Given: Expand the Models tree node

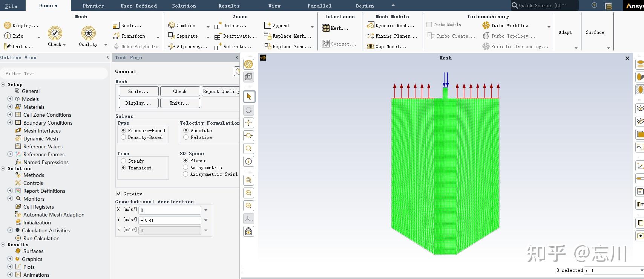Looking at the screenshot, I should 10,99.
